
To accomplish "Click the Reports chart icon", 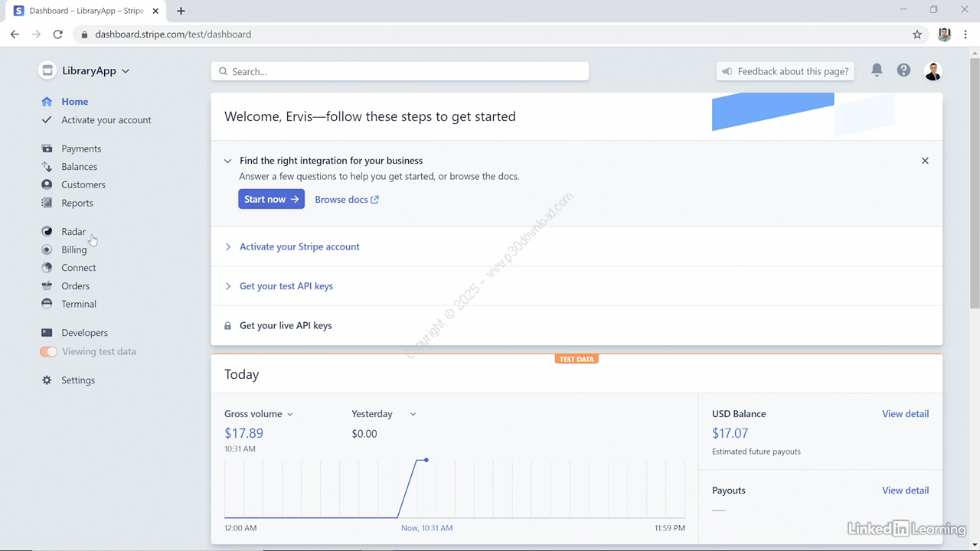I will click(47, 203).
